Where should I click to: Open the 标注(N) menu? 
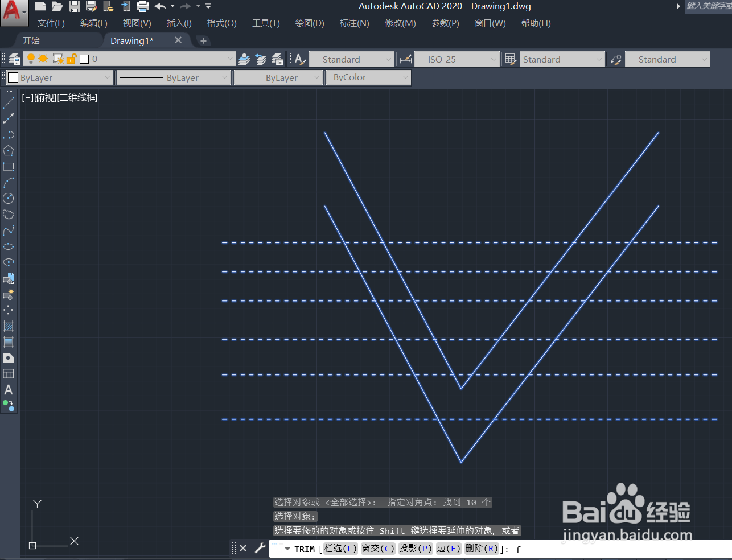click(x=355, y=23)
